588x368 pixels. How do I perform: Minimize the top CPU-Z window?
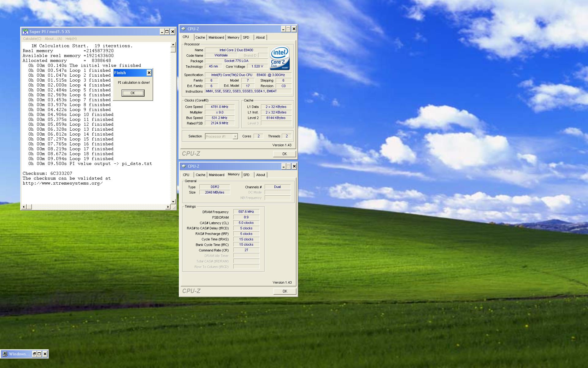(283, 29)
